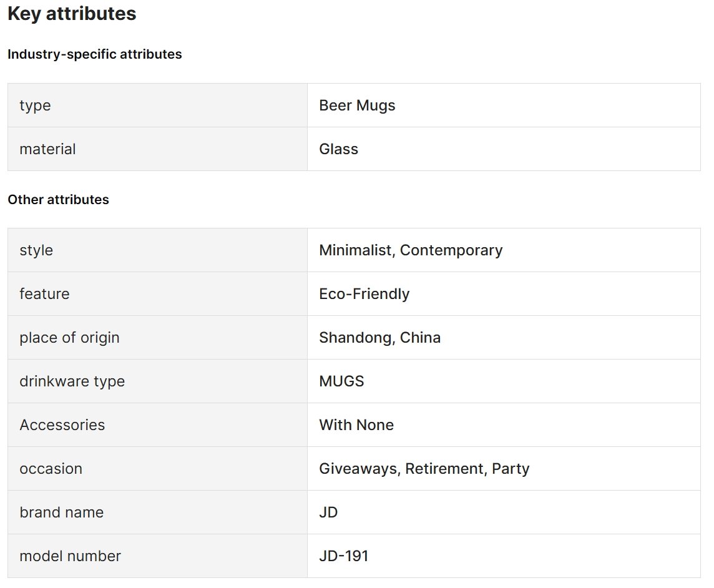Click the drinkware type label

[x=72, y=381]
